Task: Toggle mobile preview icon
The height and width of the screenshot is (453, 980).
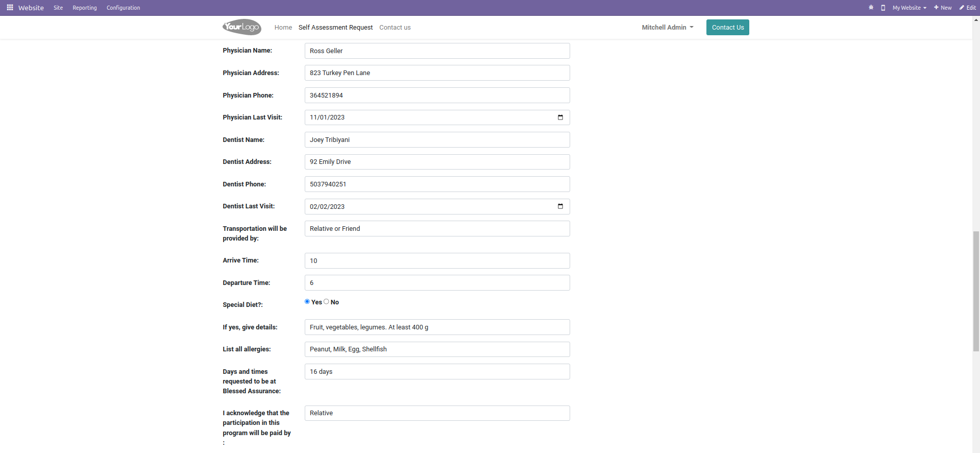Action: click(883, 8)
